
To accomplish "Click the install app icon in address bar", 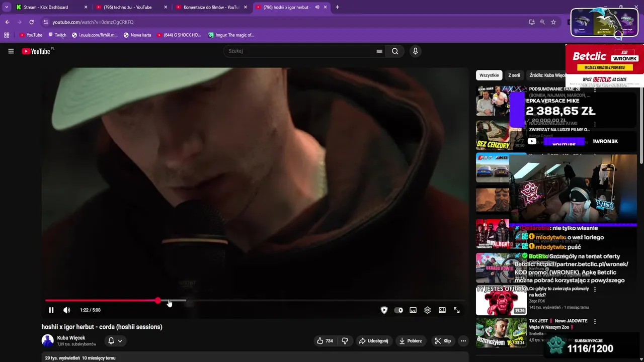I will coord(532,22).
